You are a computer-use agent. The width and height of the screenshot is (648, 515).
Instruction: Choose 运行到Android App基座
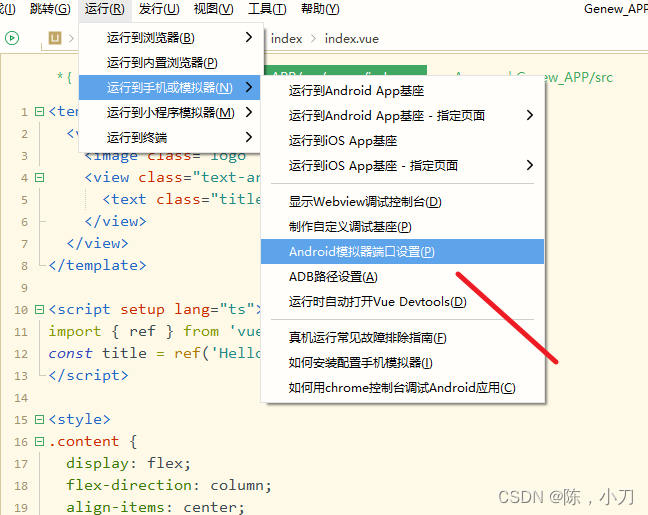coord(403,91)
